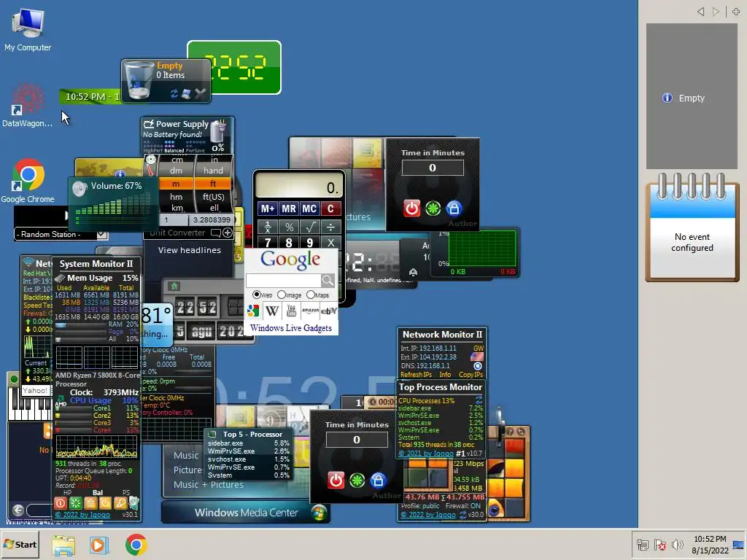Click blue lock icon in upper Time in Minutes gadget
The height and width of the screenshot is (560, 747).
tap(454, 208)
